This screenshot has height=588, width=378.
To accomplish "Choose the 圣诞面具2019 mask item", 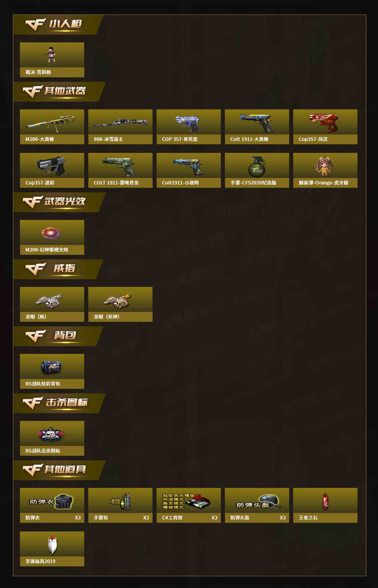I will [x=52, y=549].
